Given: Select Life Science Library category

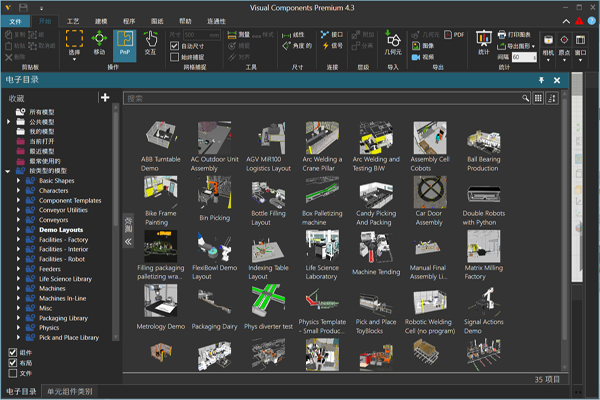Looking at the screenshot, I should [65, 279].
